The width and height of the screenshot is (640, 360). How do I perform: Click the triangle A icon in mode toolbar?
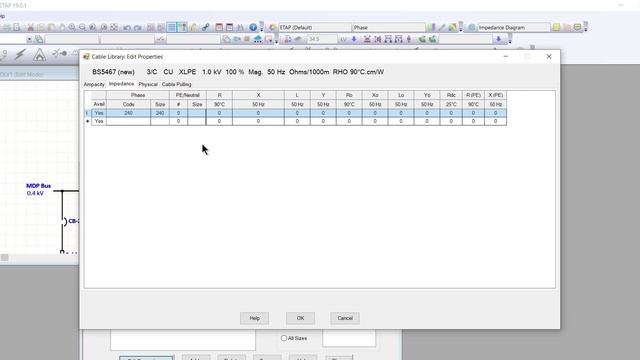(x=40, y=54)
